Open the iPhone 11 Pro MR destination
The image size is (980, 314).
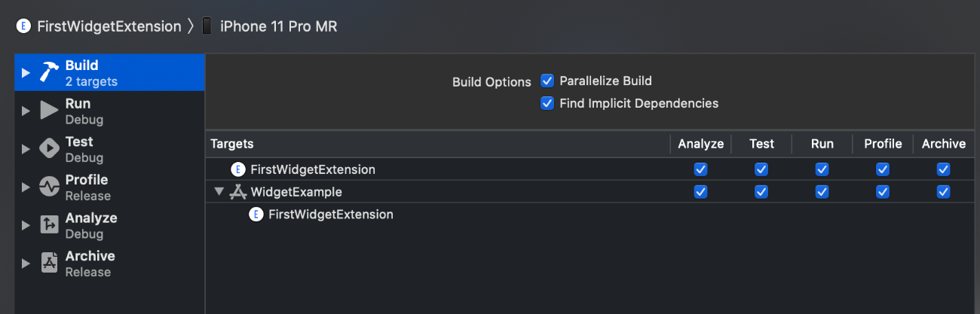tap(279, 26)
